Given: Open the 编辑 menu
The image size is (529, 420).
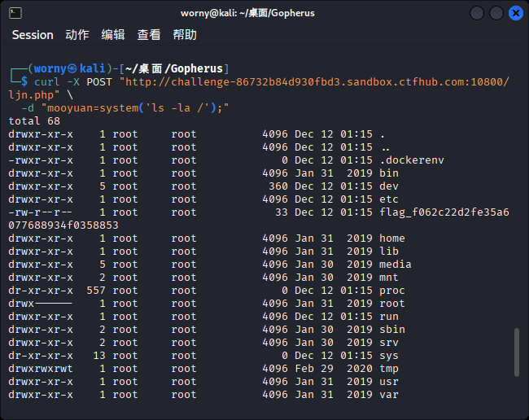Looking at the screenshot, I should coord(113,35).
